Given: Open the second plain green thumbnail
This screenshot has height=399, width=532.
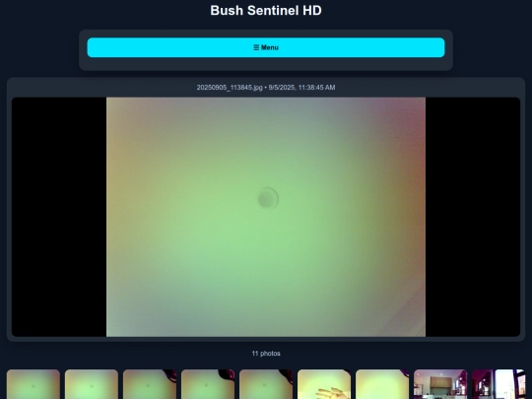Looking at the screenshot, I should 92,384.
